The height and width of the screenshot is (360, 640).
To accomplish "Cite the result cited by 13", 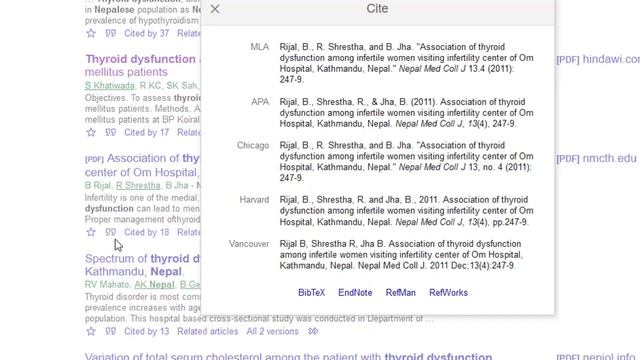I will pos(111,331).
